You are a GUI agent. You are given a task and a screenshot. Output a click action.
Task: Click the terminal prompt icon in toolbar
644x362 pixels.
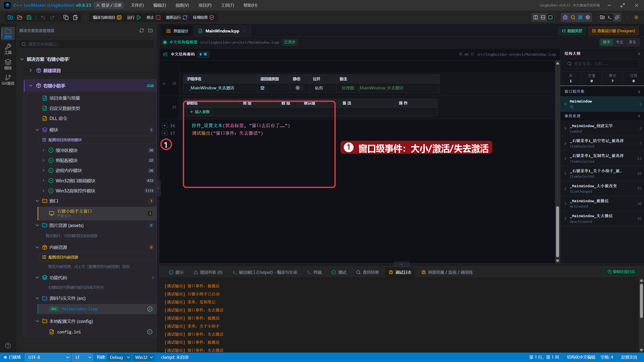click(610, 17)
